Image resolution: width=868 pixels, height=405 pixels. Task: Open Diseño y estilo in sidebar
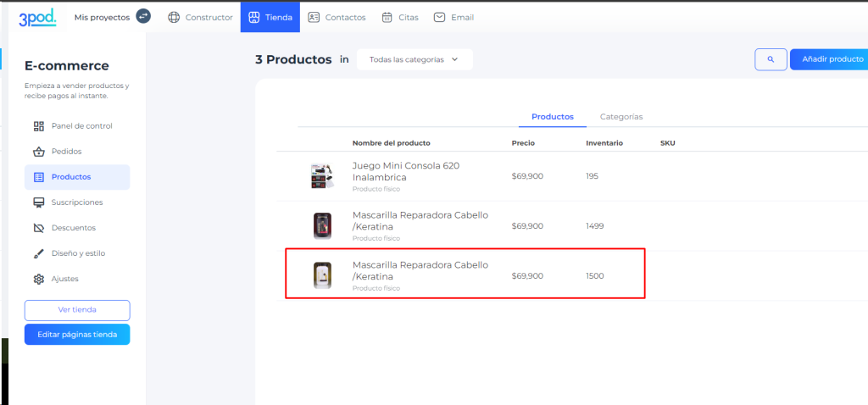(x=77, y=253)
